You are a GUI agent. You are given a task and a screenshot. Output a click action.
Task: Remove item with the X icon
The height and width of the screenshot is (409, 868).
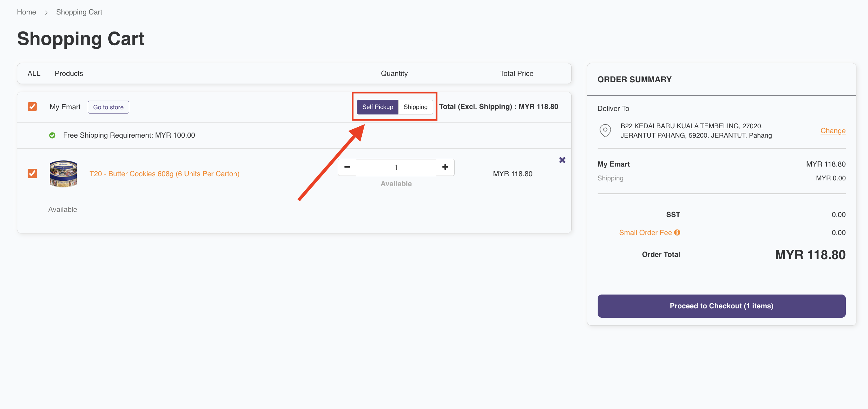pos(562,160)
